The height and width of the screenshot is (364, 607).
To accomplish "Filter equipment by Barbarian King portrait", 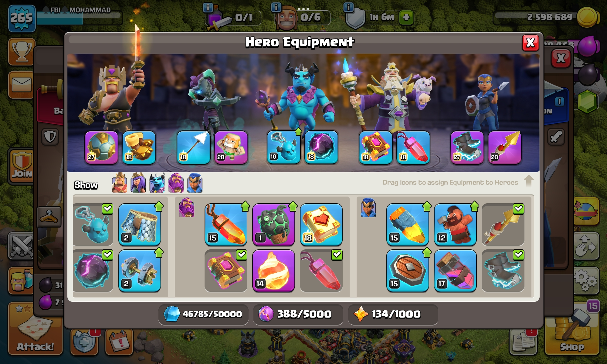I will pyautogui.click(x=119, y=183).
